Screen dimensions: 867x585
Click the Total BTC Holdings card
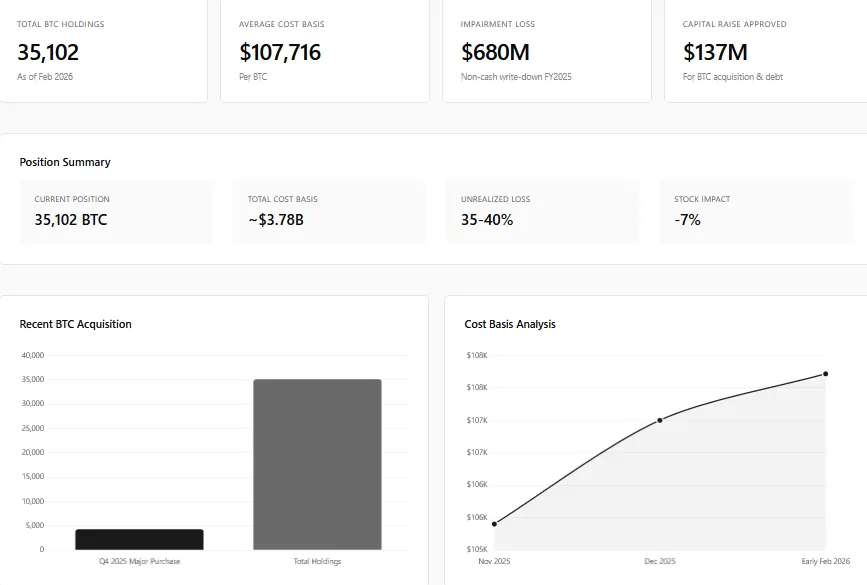[x=103, y=50]
